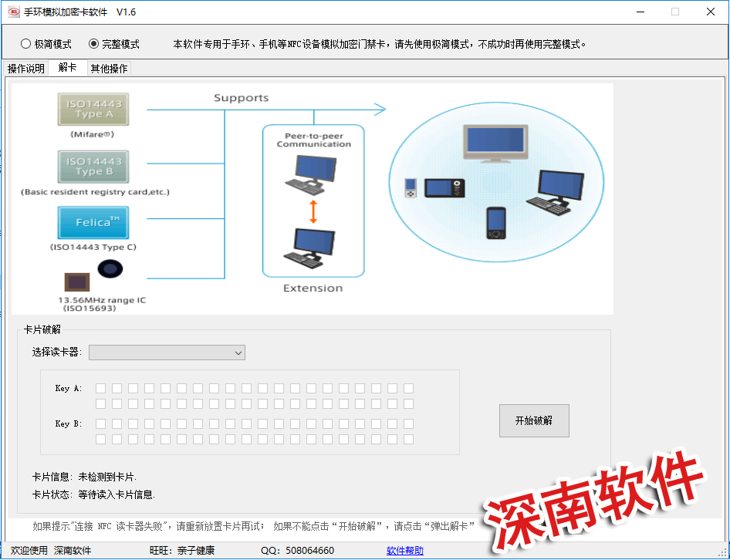This screenshot has height=560, width=730.
Task: Click the 卡片状态: 等待读入卡片信息 text
Action: [93, 495]
